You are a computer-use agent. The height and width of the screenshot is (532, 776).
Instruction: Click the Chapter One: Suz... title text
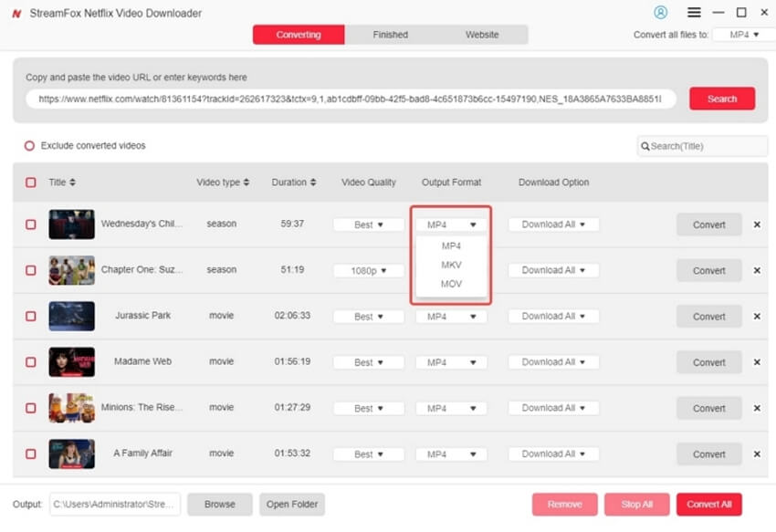(x=142, y=270)
